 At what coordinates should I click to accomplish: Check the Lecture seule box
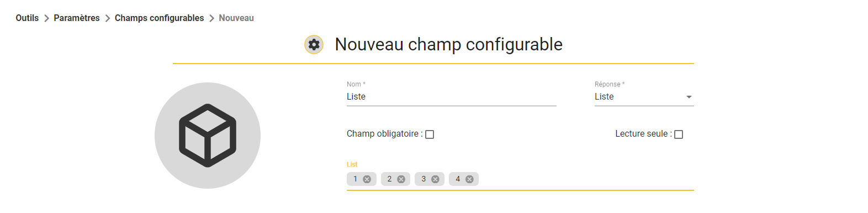tap(679, 134)
